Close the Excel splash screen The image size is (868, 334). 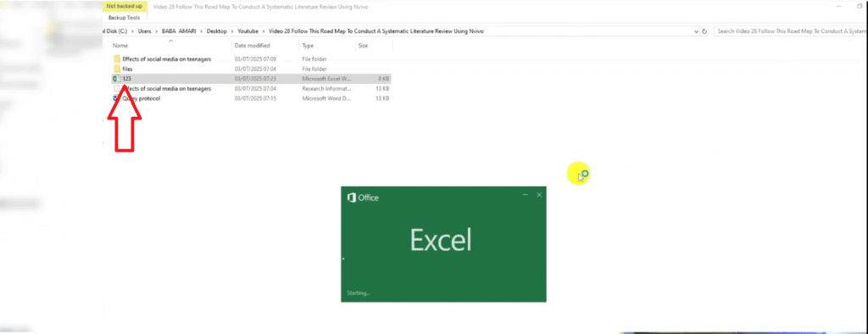pyautogui.click(x=539, y=195)
